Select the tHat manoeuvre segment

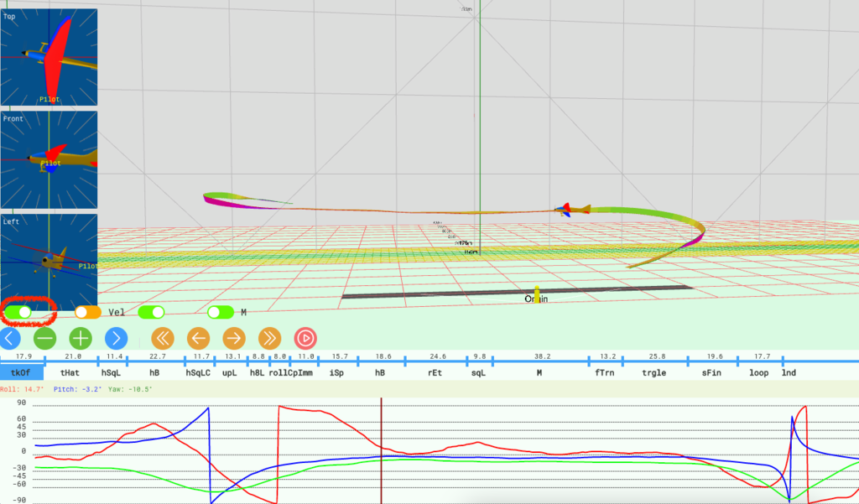point(70,372)
